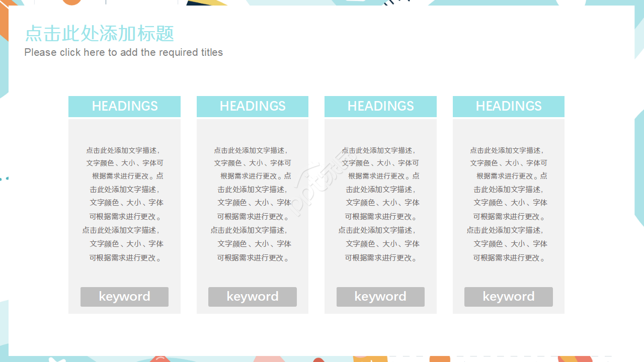Select the second column's HEADINGS banner
Image resolution: width=644 pixels, height=362 pixels.
(x=252, y=106)
